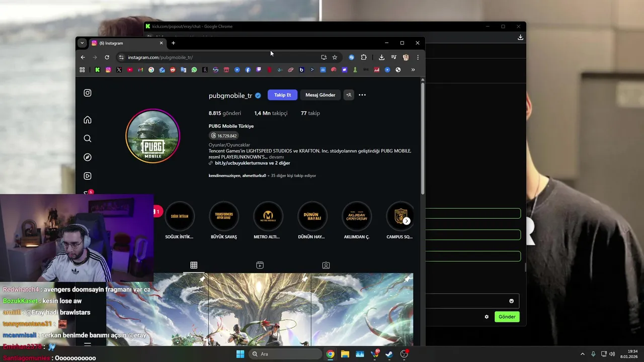Viewport: 644px width, 362px height.
Task: Open chat settings gear in Kick window
Action: tap(487, 317)
